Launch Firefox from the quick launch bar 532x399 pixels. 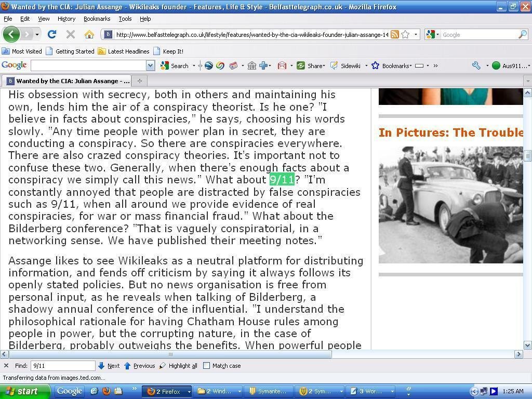coord(106,391)
